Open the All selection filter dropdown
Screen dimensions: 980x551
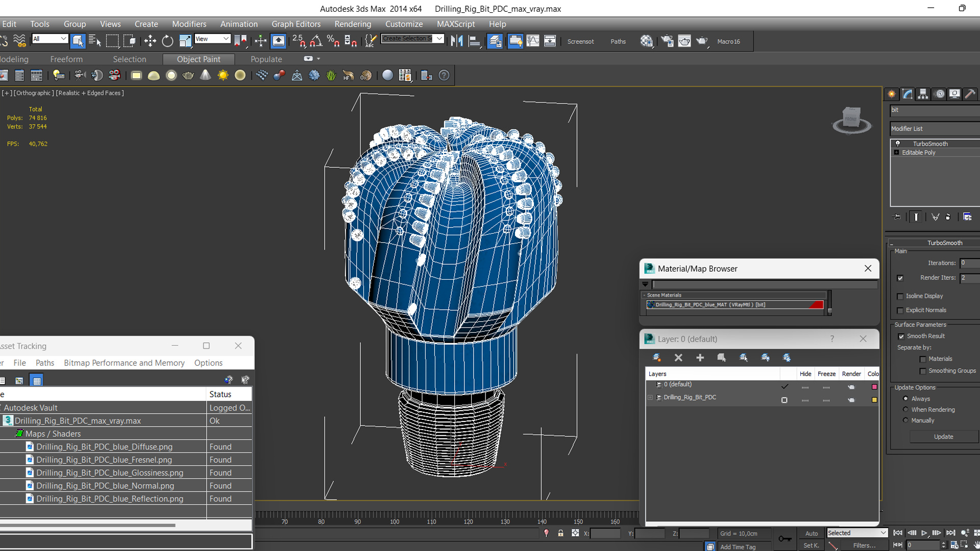click(50, 39)
